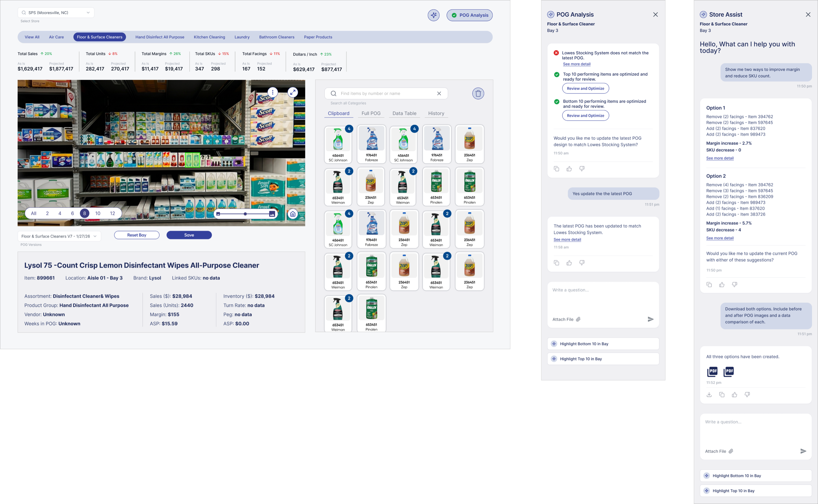Clear the item search field with X
818x504 pixels.
pyautogui.click(x=439, y=94)
